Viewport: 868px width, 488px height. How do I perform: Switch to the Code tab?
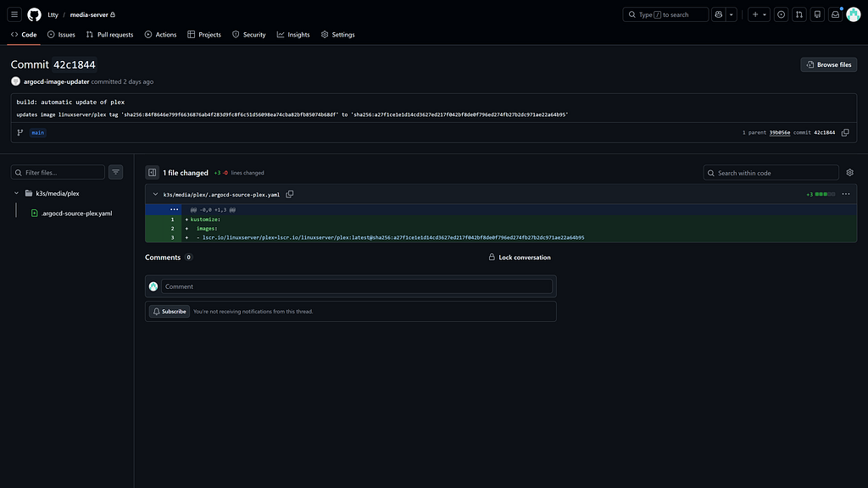click(24, 34)
